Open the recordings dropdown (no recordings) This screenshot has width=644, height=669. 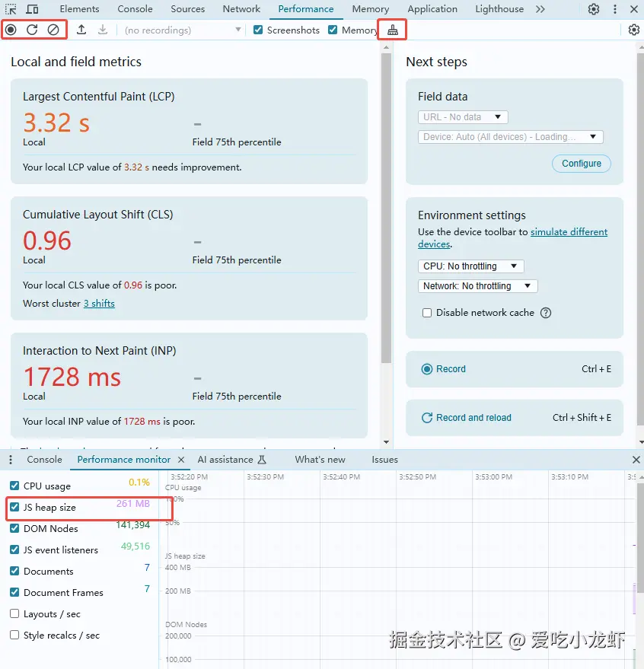(x=182, y=30)
